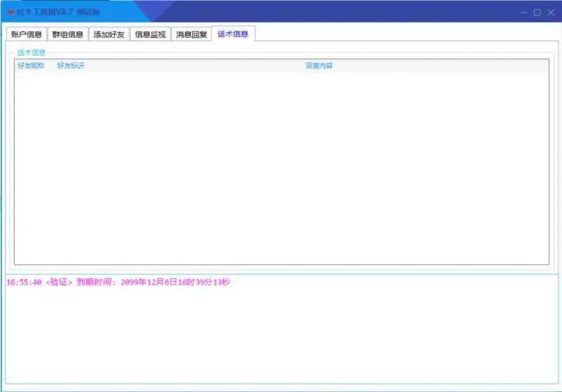This screenshot has height=392, width=562.
Task: Click the red bull app logo icon
Action: [x=11, y=12]
